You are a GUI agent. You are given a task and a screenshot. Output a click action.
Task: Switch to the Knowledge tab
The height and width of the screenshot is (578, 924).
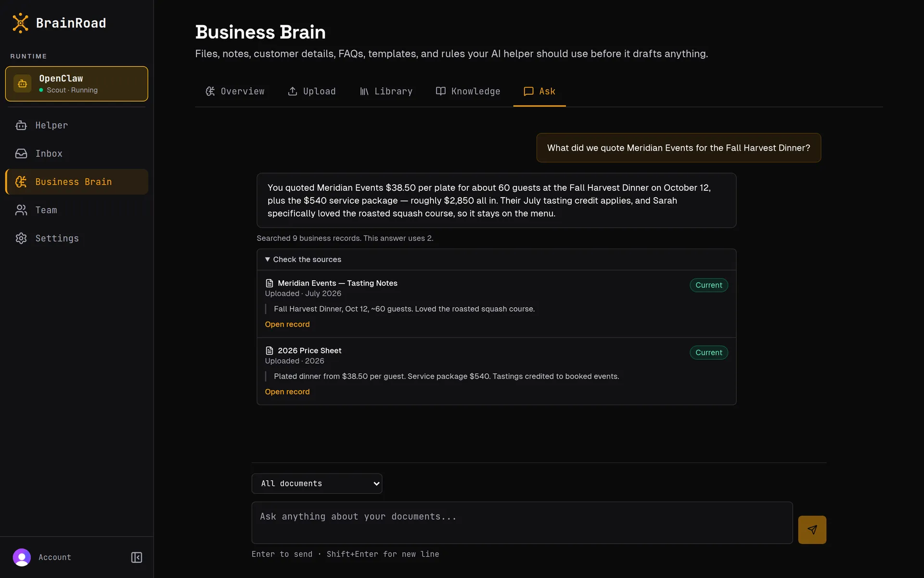(468, 92)
